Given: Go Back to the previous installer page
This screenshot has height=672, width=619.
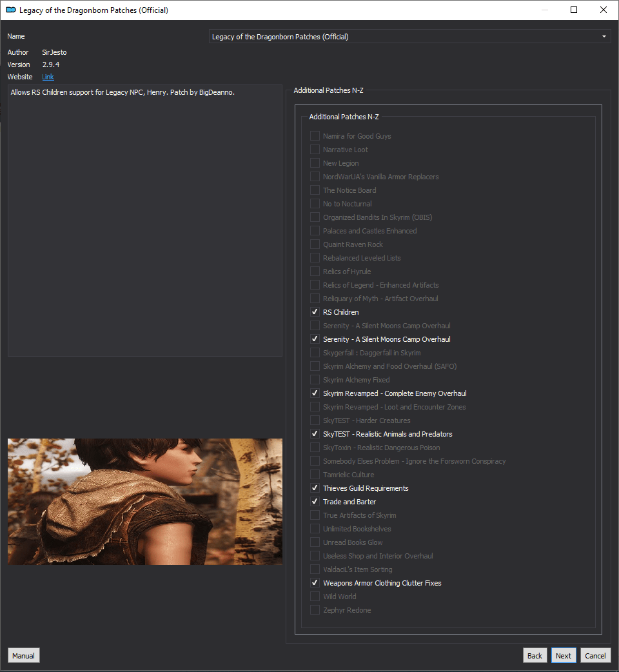Looking at the screenshot, I should (535, 655).
